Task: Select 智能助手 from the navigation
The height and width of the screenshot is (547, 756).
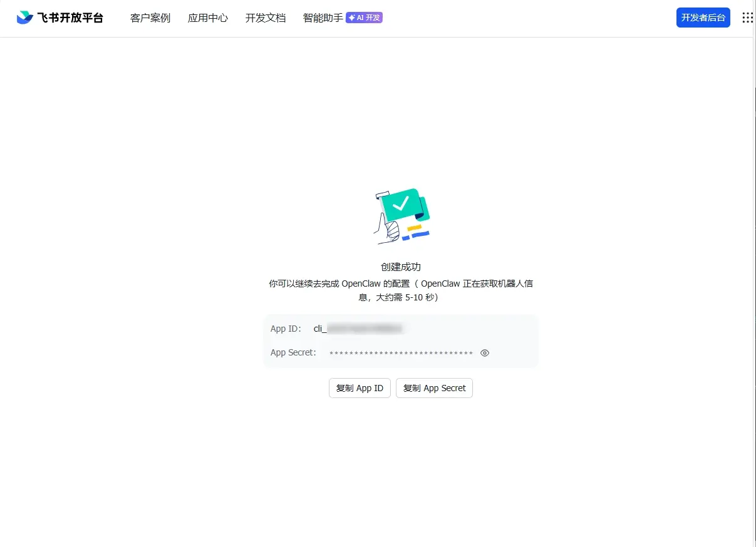Action: (322, 18)
